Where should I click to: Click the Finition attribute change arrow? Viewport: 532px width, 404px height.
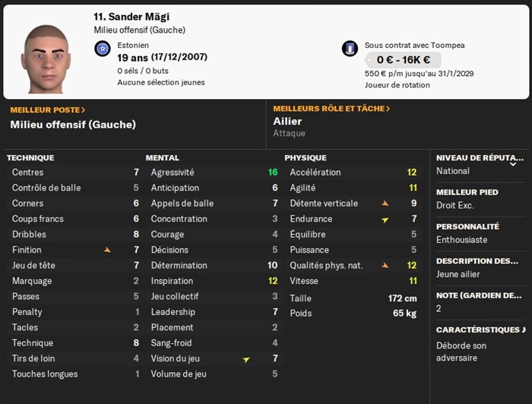pos(107,250)
